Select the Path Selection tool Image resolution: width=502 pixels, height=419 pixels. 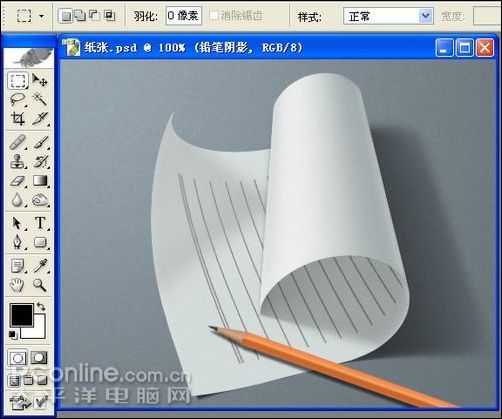18,223
